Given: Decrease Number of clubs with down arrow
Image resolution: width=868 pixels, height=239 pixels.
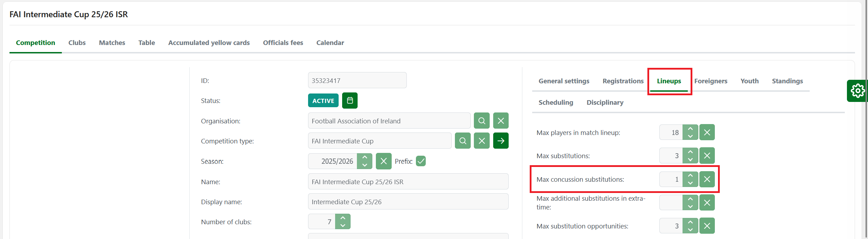Looking at the screenshot, I should (x=343, y=225).
